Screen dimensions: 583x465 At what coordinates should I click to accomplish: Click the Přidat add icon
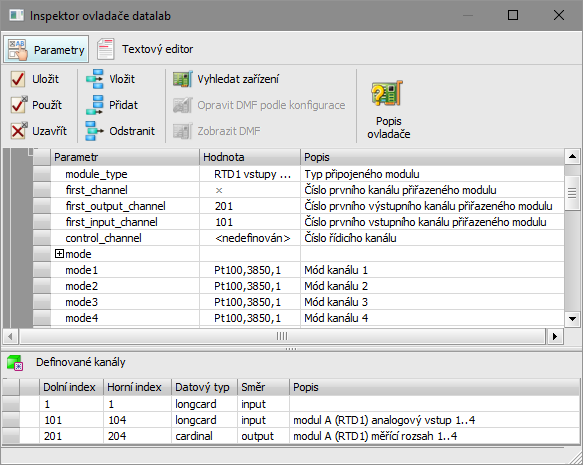pyautogui.click(x=94, y=105)
